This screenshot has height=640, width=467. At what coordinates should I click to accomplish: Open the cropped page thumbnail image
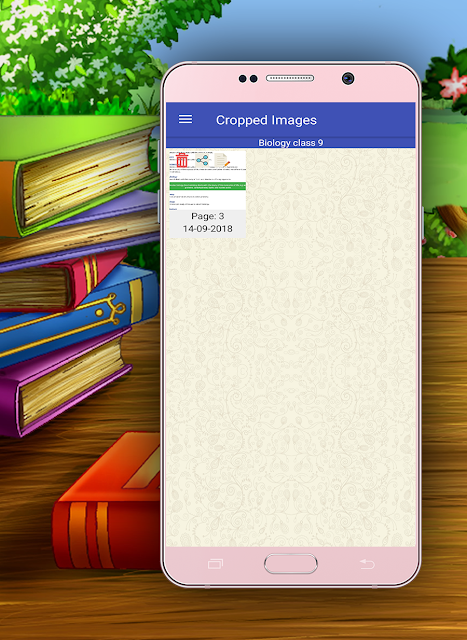tap(208, 180)
